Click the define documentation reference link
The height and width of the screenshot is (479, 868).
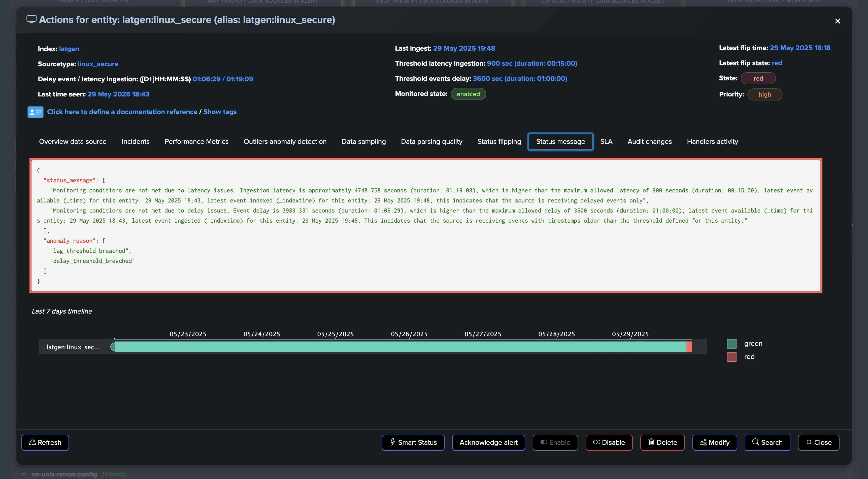click(122, 112)
